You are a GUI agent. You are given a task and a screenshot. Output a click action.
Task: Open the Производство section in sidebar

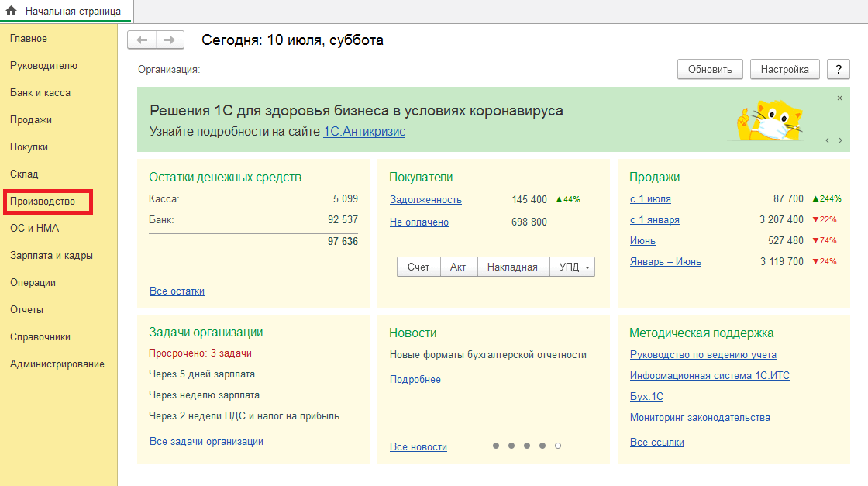click(43, 202)
